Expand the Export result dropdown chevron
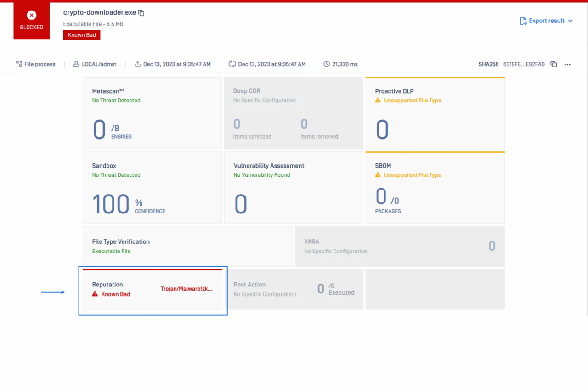 point(571,21)
